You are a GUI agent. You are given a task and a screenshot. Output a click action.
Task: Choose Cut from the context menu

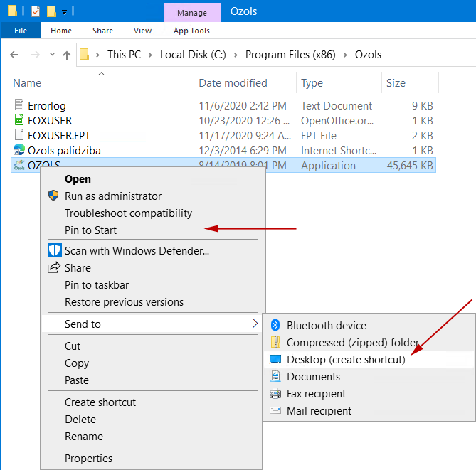[73, 346]
